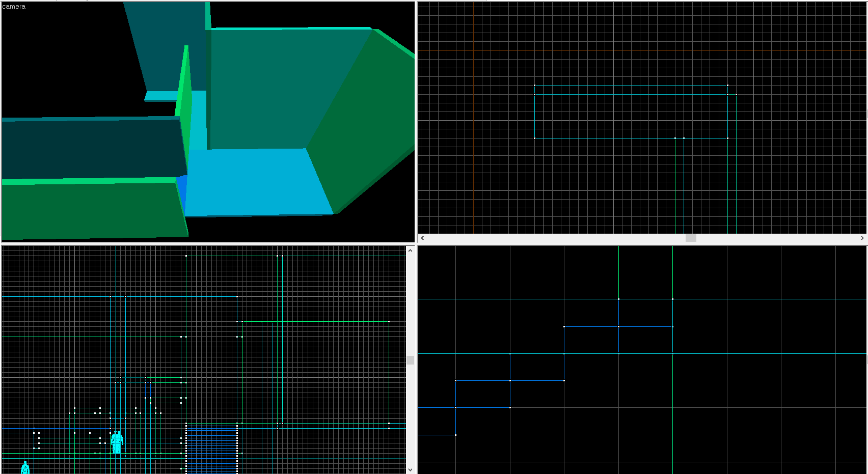The width and height of the screenshot is (868, 474).
Task: Click the horizontal scrollbar left arrow
Action: (422, 238)
